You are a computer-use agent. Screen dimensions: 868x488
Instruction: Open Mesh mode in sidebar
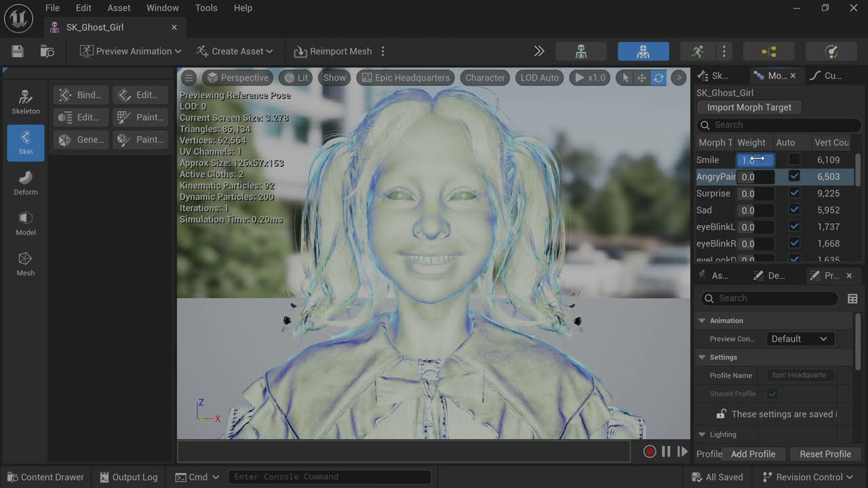point(26,265)
